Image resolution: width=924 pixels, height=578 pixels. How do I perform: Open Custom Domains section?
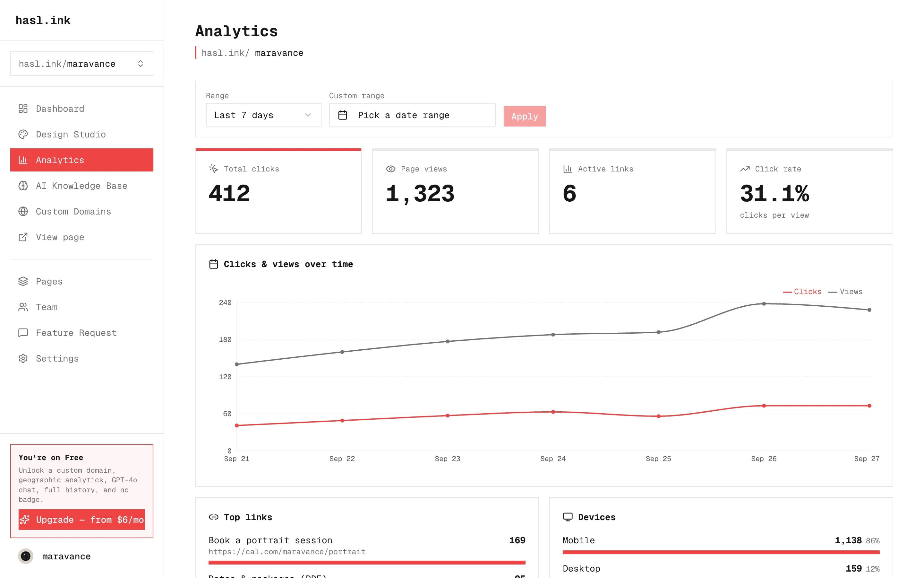click(x=82, y=211)
